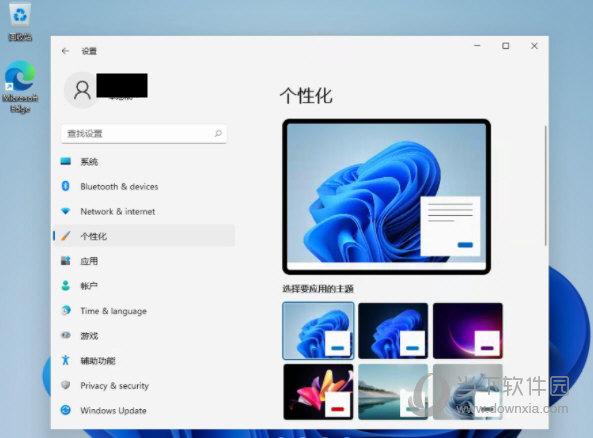
Task: Apply the dark blue bloom theme
Action: pyautogui.click(x=393, y=331)
